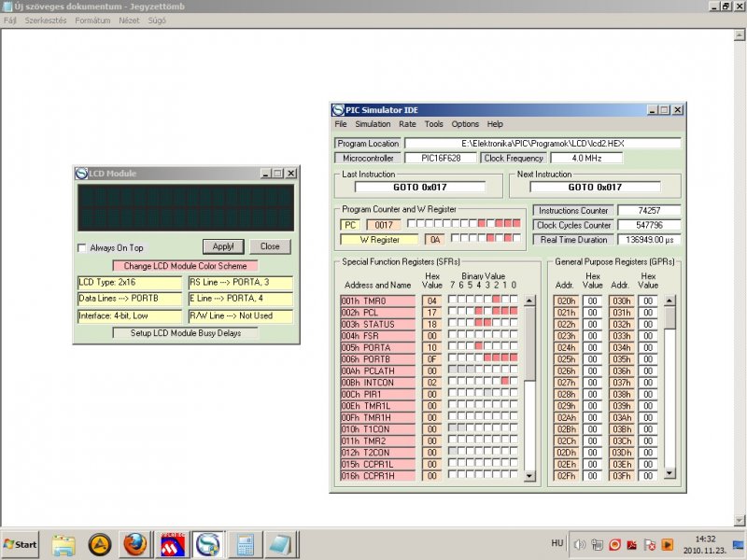Open the Options menu
Viewport: 747px width, 560px height.
[465, 124]
